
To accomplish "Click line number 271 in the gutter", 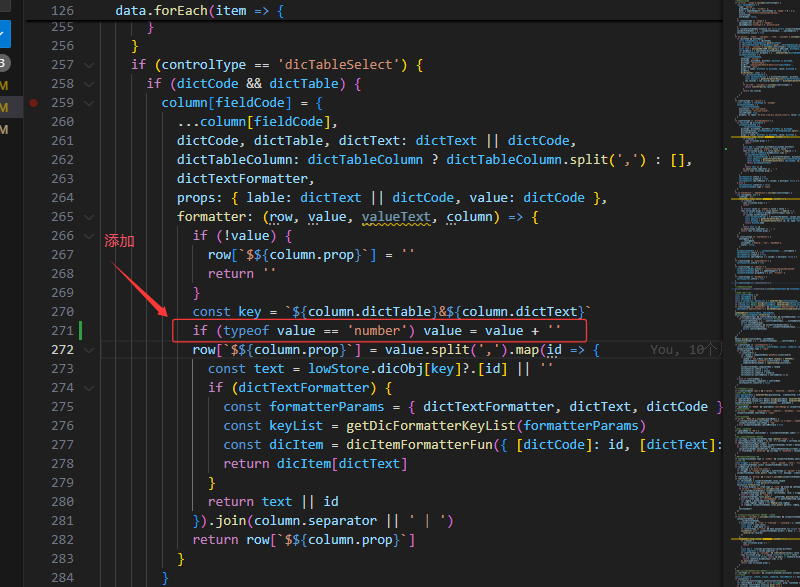I will pyautogui.click(x=62, y=331).
